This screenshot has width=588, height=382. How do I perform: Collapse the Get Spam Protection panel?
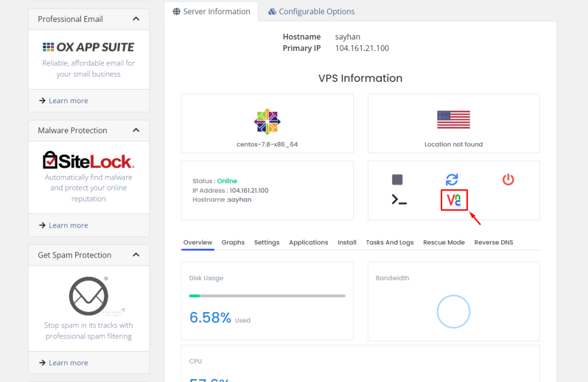coord(136,255)
